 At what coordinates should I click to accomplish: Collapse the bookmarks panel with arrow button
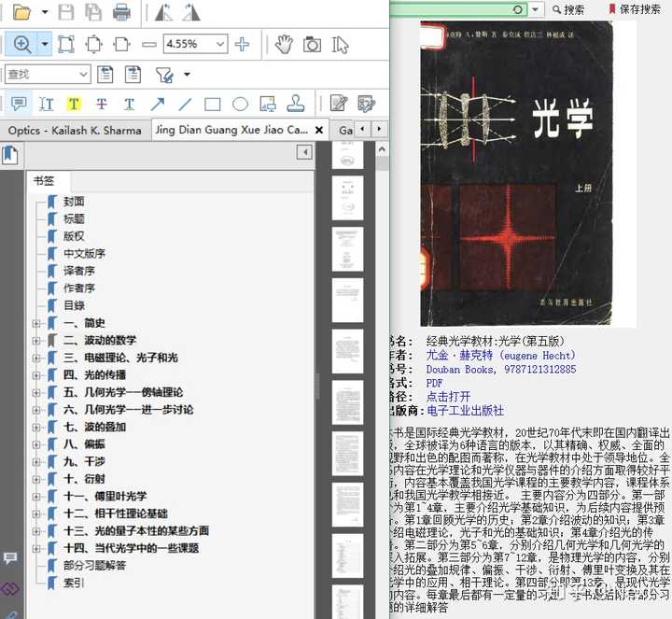click(304, 152)
